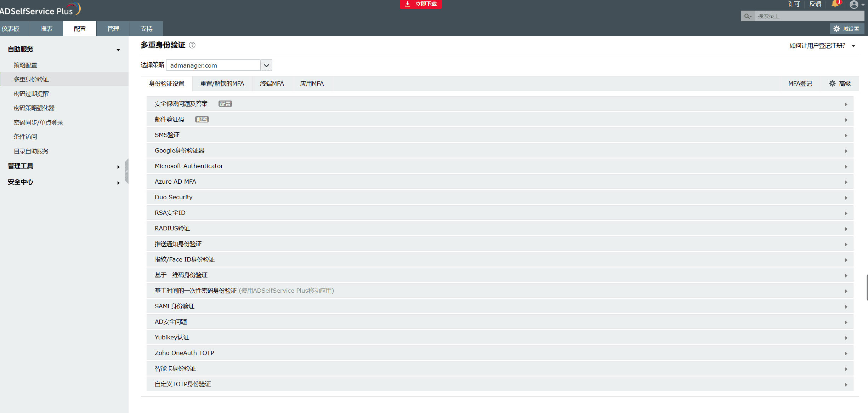Switch to the 终端MFA tab
Image resolution: width=868 pixels, height=413 pixels.
pos(272,84)
